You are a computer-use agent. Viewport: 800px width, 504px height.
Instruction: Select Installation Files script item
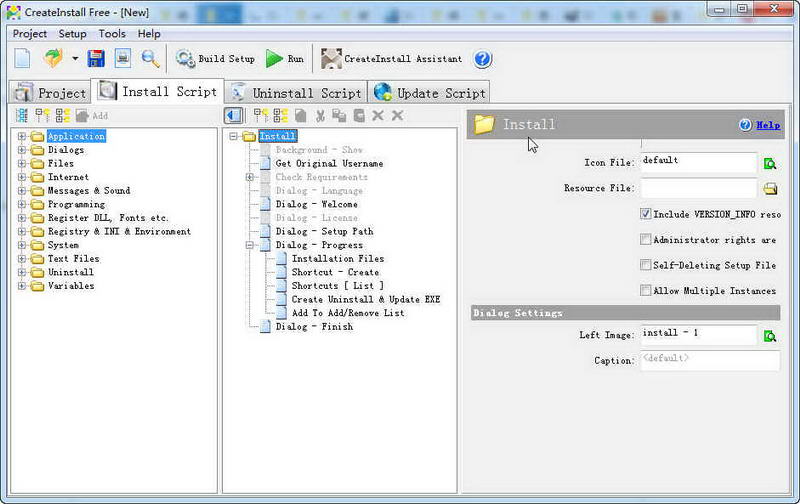pyautogui.click(x=338, y=259)
